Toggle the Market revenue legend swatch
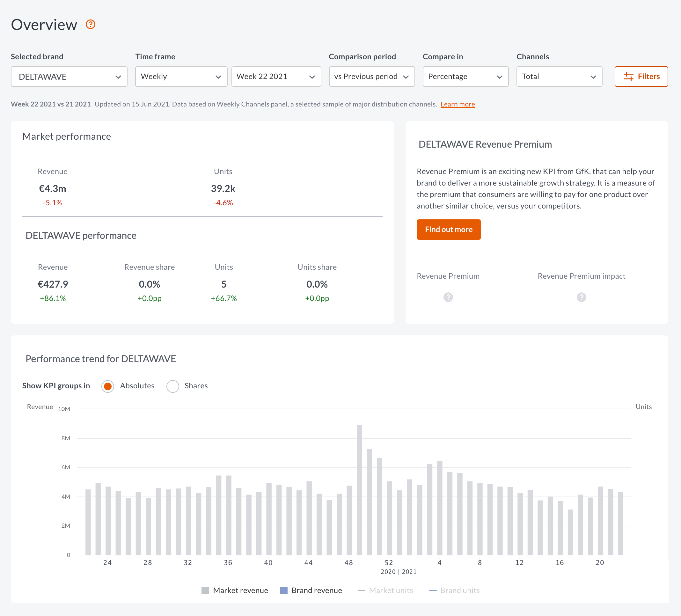Viewport: 681px width, 616px height. [x=205, y=590]
